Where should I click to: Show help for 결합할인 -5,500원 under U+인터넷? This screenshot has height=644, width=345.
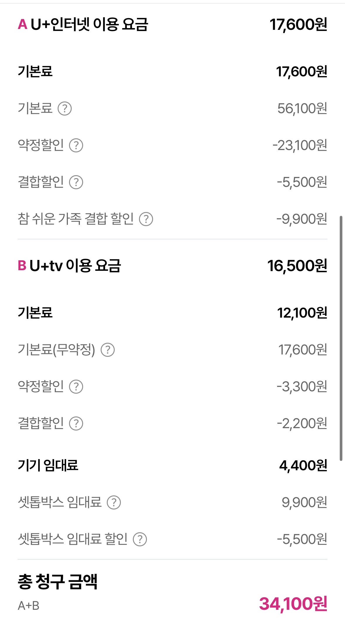(76, 182)
